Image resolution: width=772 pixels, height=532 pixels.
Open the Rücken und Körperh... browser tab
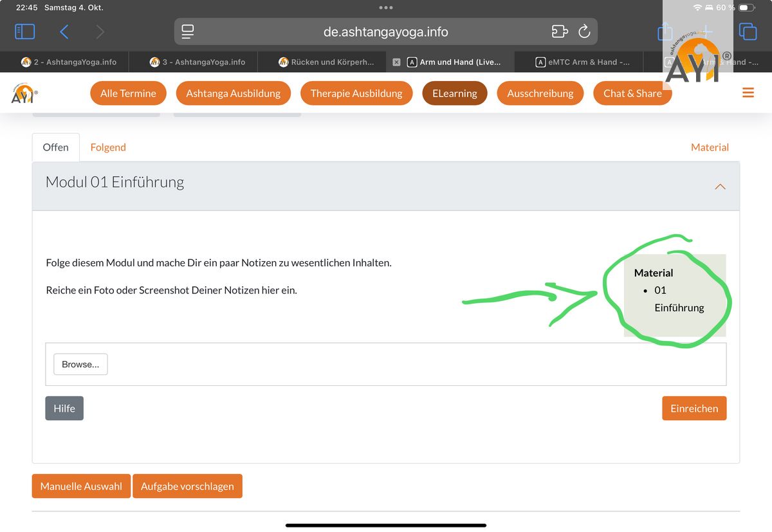(x=326, y=62)
